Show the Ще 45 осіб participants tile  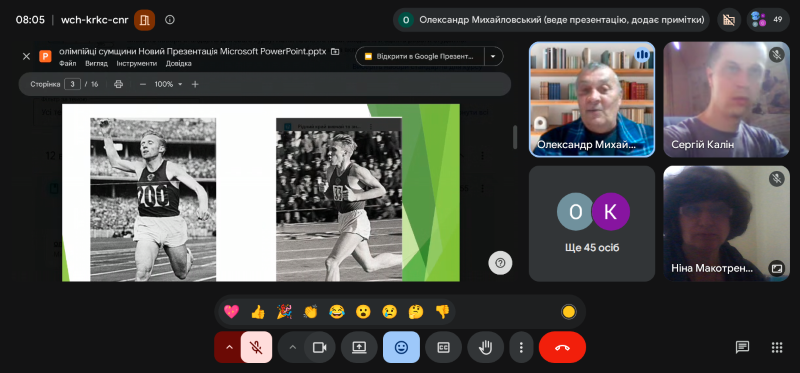(x=592, y=223)
